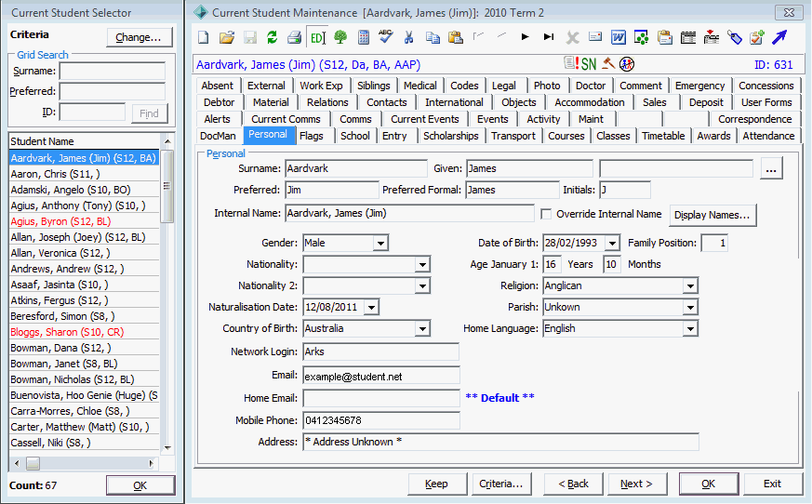Open the Word document icon

pyautogui.click(x=619, y=37)
